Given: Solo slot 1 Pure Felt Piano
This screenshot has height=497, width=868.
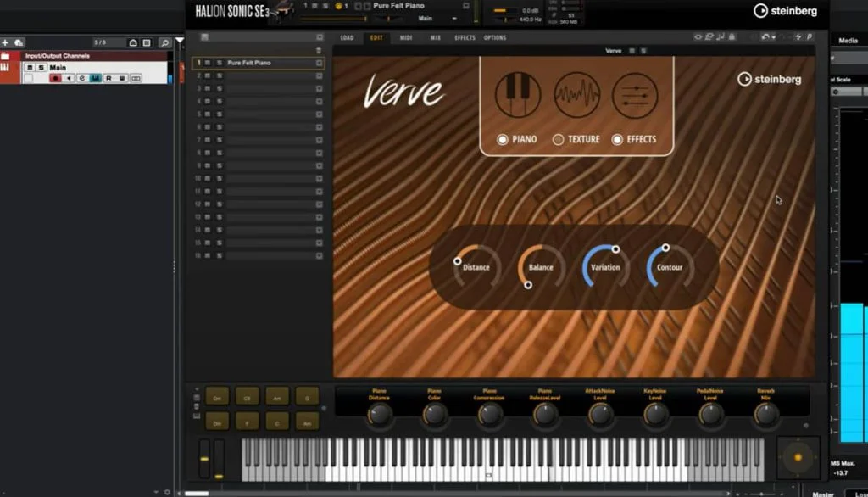Looking at the screenshot, I should [x=220, y=63].
